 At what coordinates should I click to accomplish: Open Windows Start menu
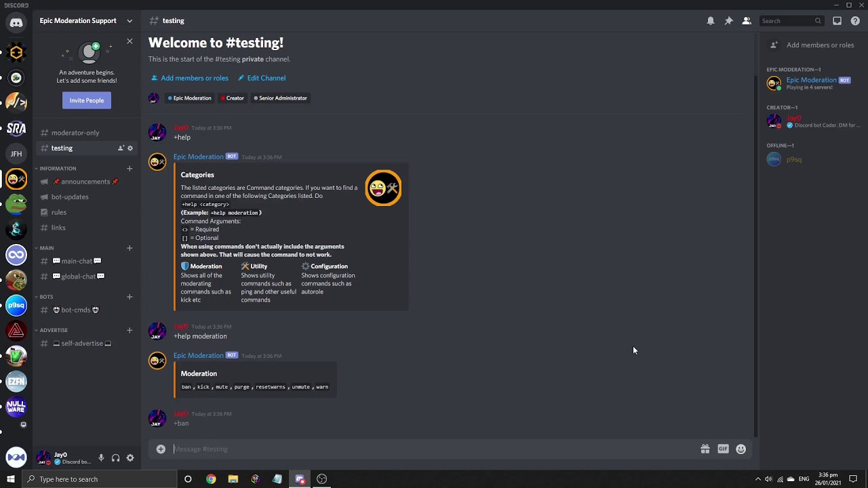(11, 479)
